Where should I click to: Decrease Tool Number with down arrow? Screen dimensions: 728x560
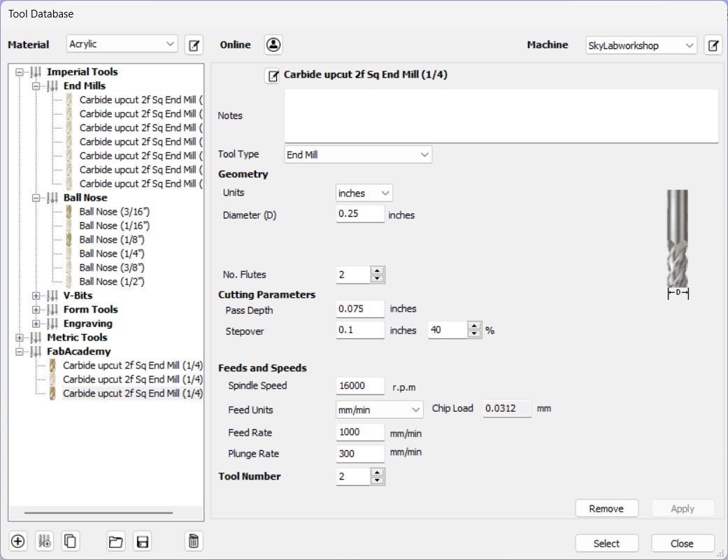(x=377, y=480)
